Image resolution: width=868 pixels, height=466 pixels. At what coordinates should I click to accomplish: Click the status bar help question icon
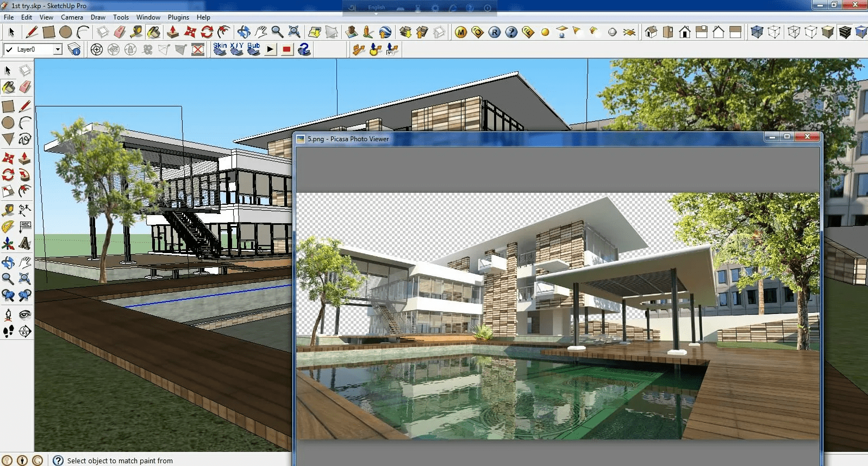(58, 461)
